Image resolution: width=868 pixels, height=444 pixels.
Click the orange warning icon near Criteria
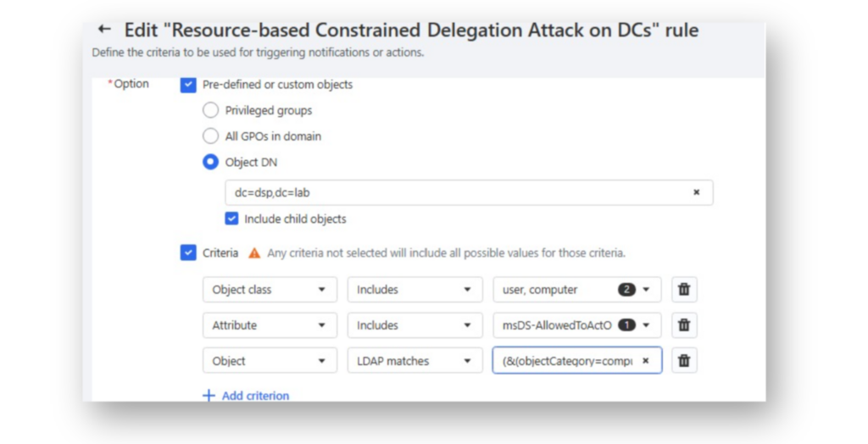point(254,253)
